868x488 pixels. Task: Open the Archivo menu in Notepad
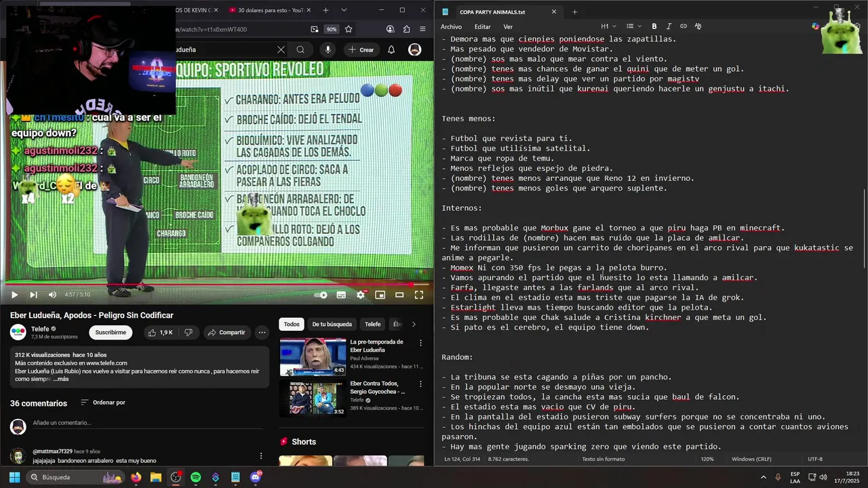(x=451, y=26)
